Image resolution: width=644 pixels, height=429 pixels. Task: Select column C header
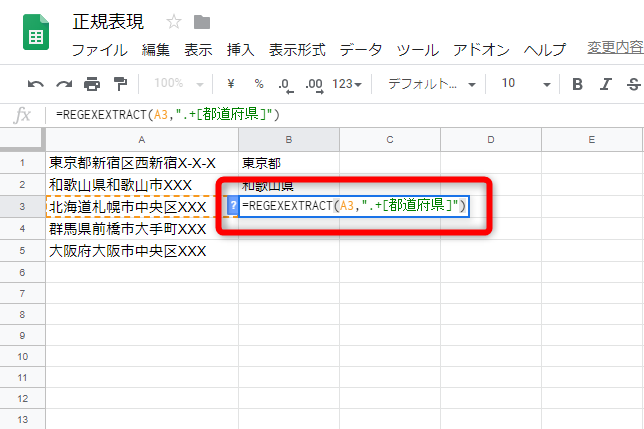[x=390, y=140]
